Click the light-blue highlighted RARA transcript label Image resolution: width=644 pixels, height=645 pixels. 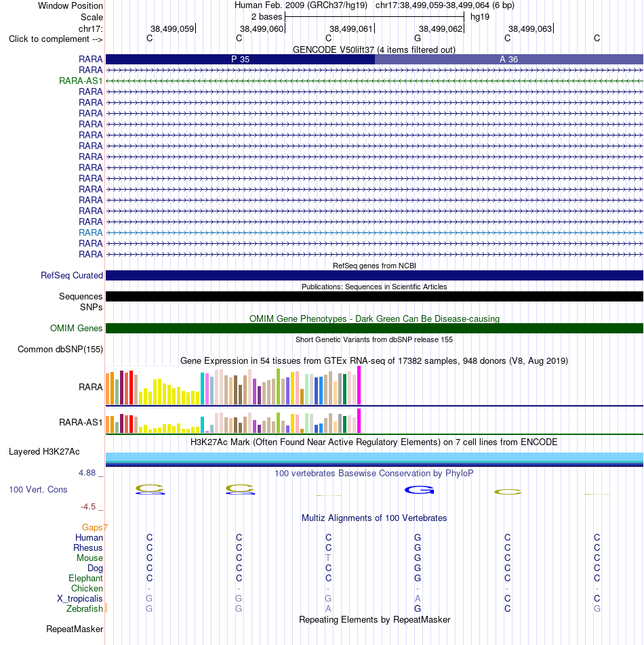[x=91, y=233]
